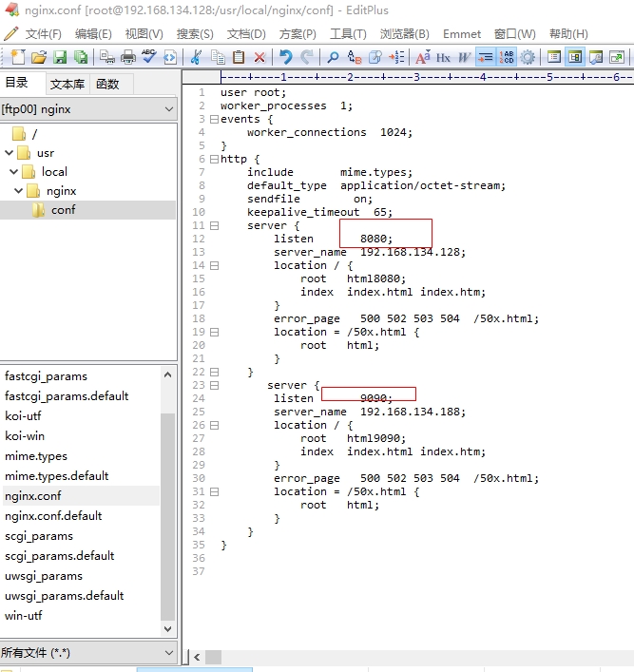Click the Find in Files icon
Image resolution: width=634 pixels, height=672 pixels.
point(375,57)
